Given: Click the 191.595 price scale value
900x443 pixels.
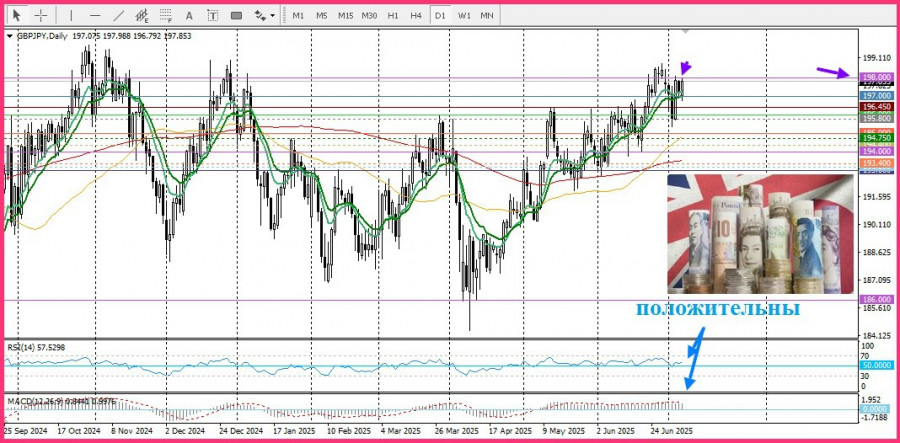Looking at the screenshot, I should (x=876, y=197).
